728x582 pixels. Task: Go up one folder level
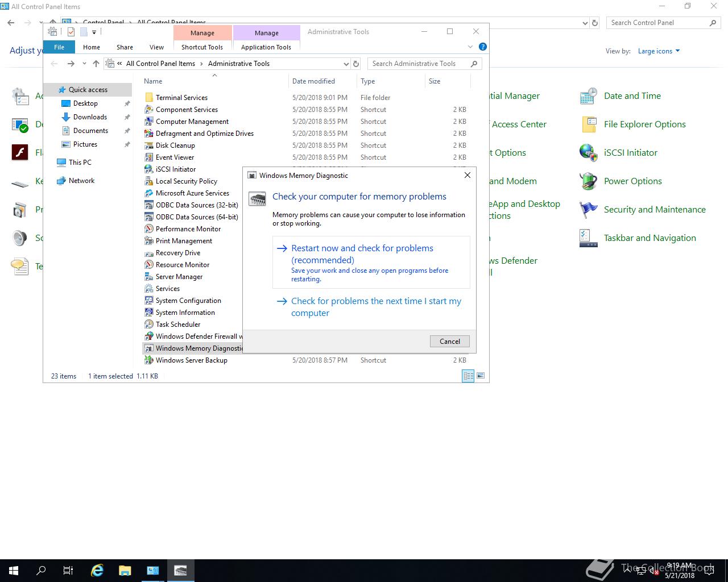96,64
